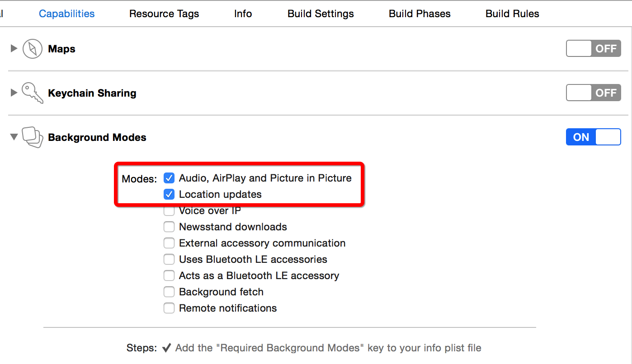Check the Background fetch checkbox

[169, 292]
